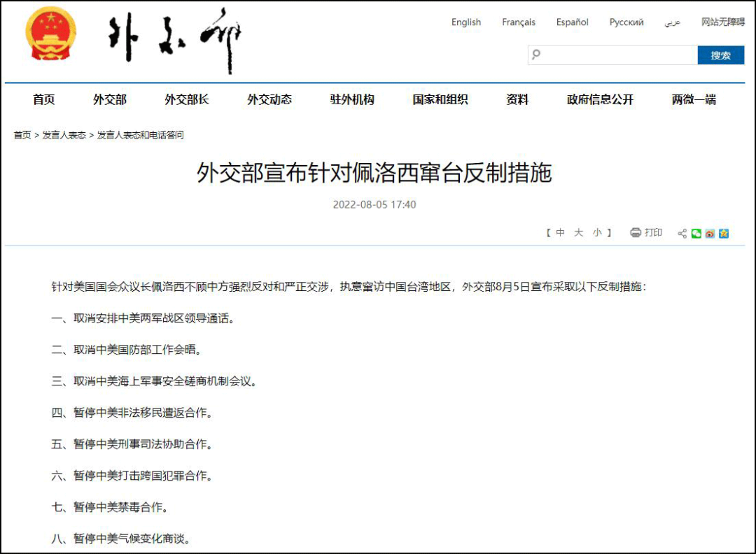This screenshot has height=554, width=756.
Task: Set font size to 中 (medium)
Action: pos(560,233)
